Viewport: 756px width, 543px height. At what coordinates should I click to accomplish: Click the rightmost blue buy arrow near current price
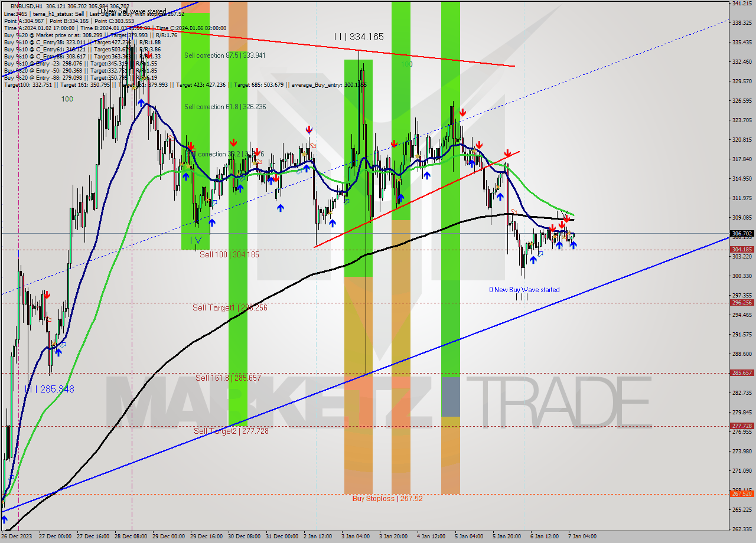(x=573, y=245)
